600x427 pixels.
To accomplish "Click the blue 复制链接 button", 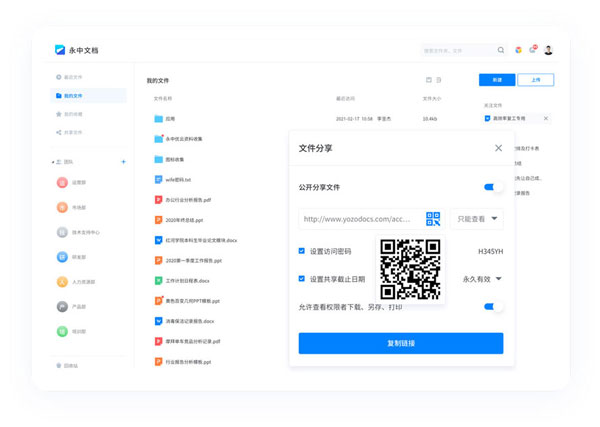I will click(x=400, y=343).
